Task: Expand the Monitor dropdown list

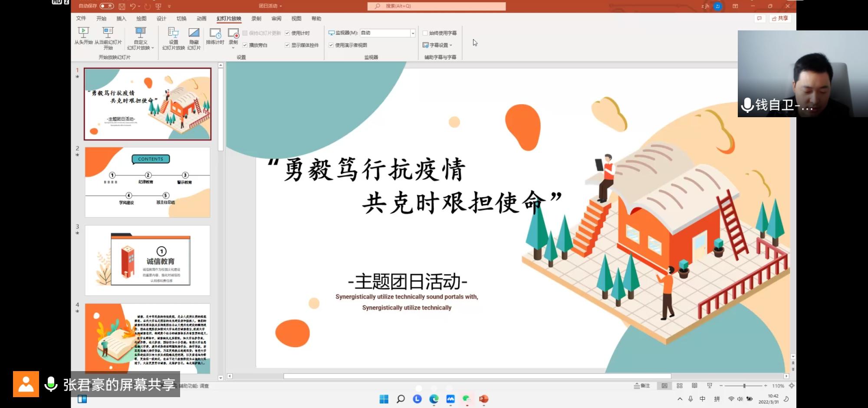Action: 413,33
